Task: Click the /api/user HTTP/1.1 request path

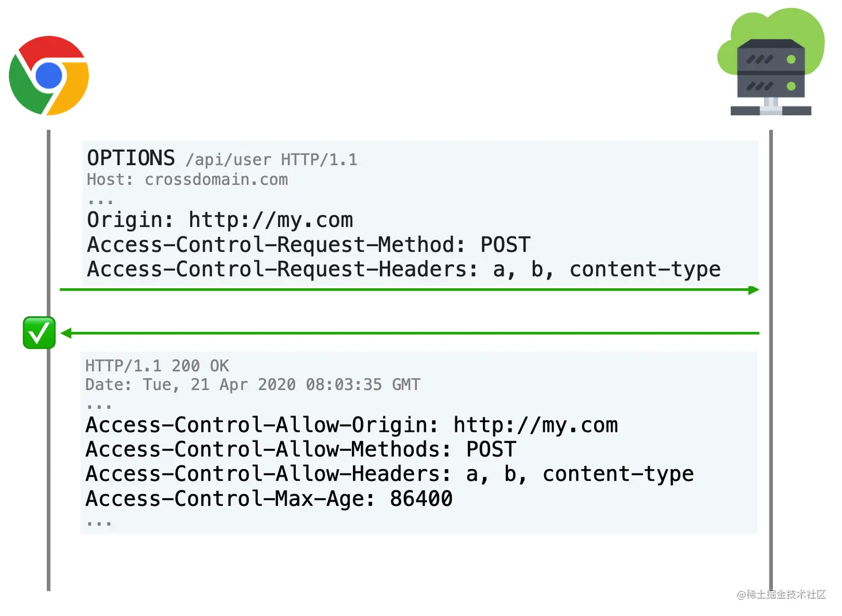Action: pyautogui.click(x=271, y=160)
